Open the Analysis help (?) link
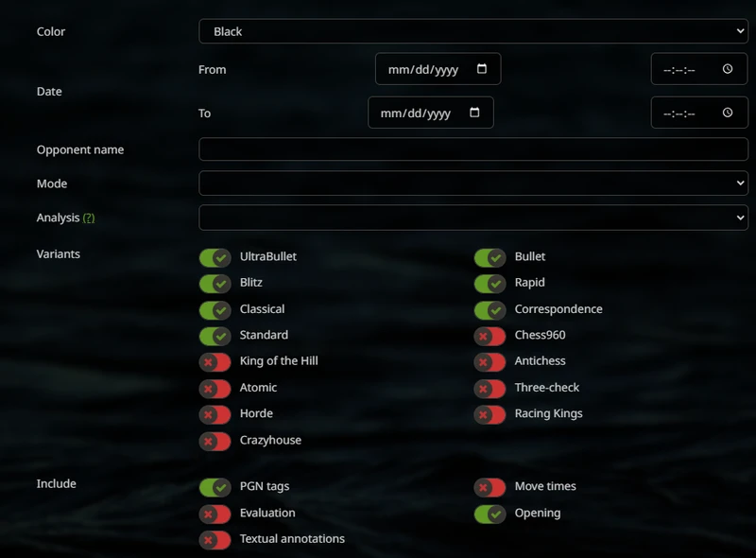Viewport: 756px width, 558px height. pos(89,218)
